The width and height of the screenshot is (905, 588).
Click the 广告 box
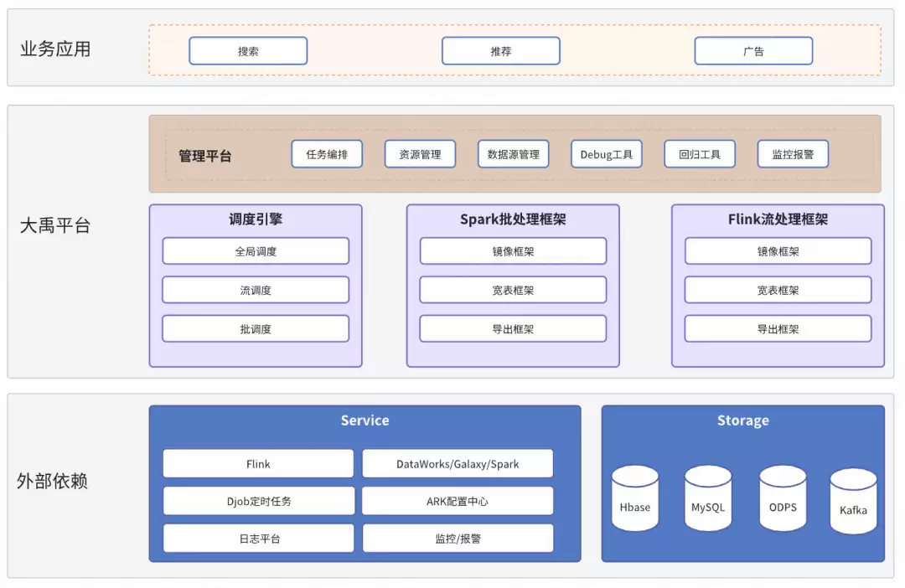click(753, 51)
